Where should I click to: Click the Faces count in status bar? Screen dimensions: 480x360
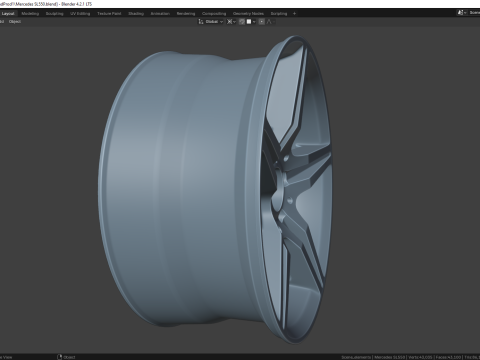coord(449,357)
